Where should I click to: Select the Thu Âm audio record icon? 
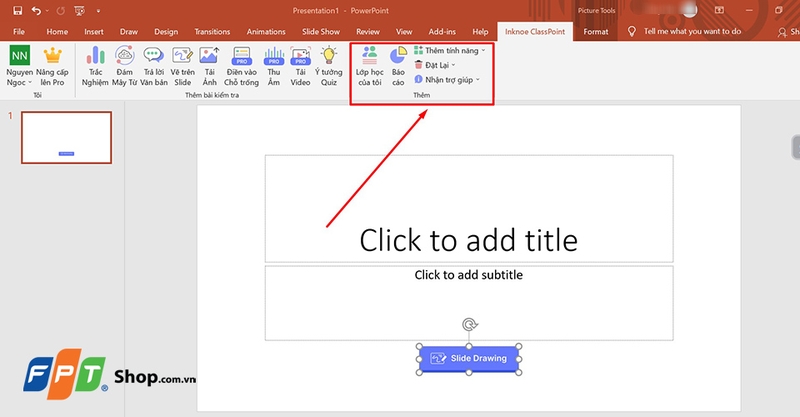click(273, 58)
